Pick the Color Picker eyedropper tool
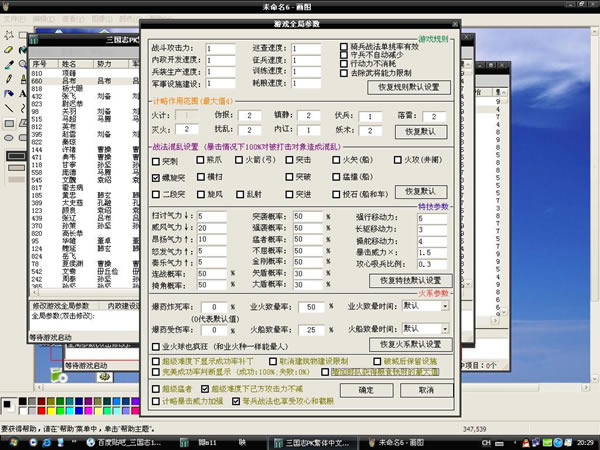The height and width of the screenshot is (450, 600). coord(8,66)
